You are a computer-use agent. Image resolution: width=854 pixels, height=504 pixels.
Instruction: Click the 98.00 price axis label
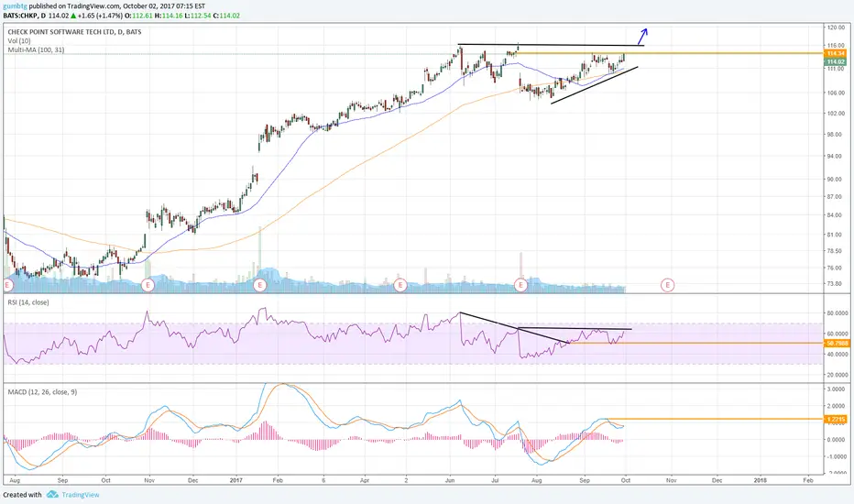click(836, 135)
